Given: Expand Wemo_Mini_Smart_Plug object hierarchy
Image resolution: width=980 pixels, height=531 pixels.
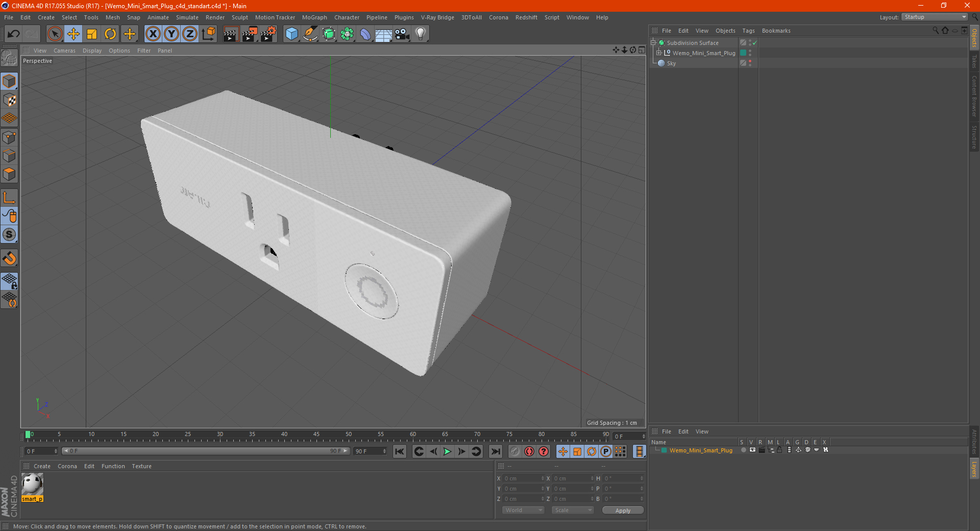Looking at the screenshot, I should 659,53.
